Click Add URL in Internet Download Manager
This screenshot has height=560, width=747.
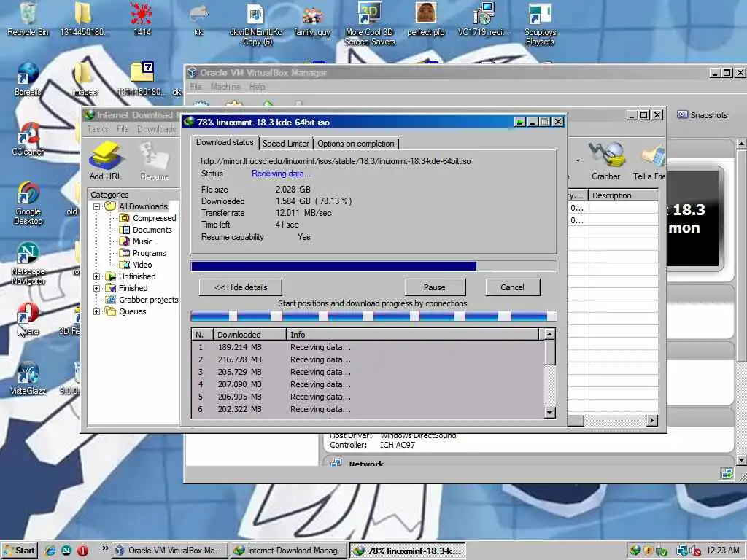pos(106,161)
